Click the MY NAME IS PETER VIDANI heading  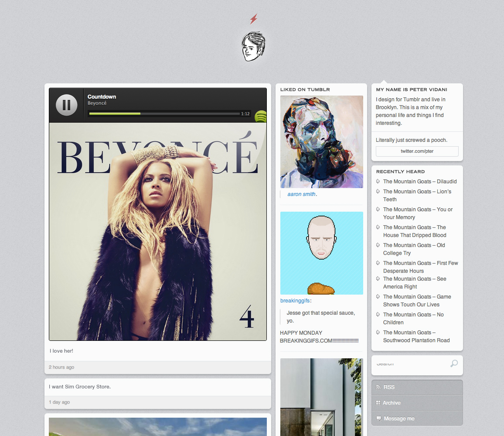[x=412, y=89]
